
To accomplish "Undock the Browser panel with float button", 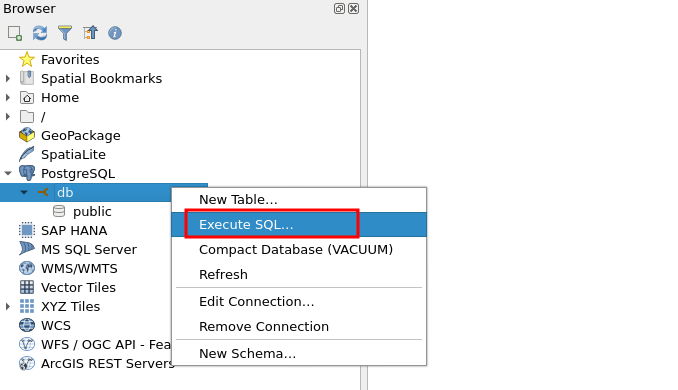I will click(x=339, y=9).
